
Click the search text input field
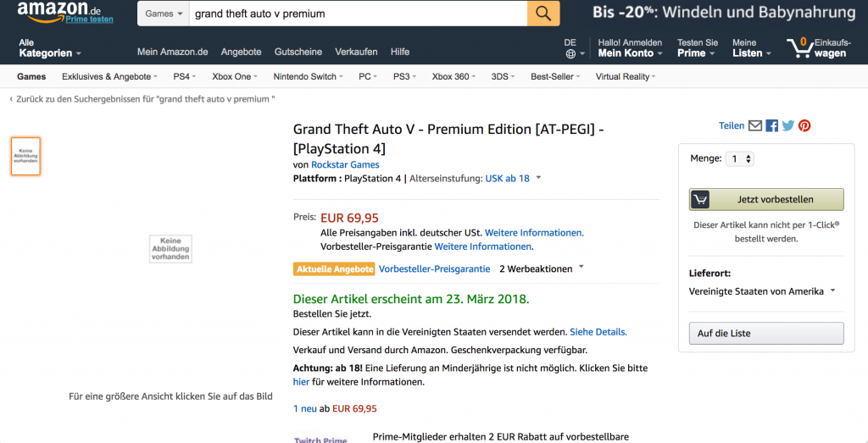pos(357,14)
